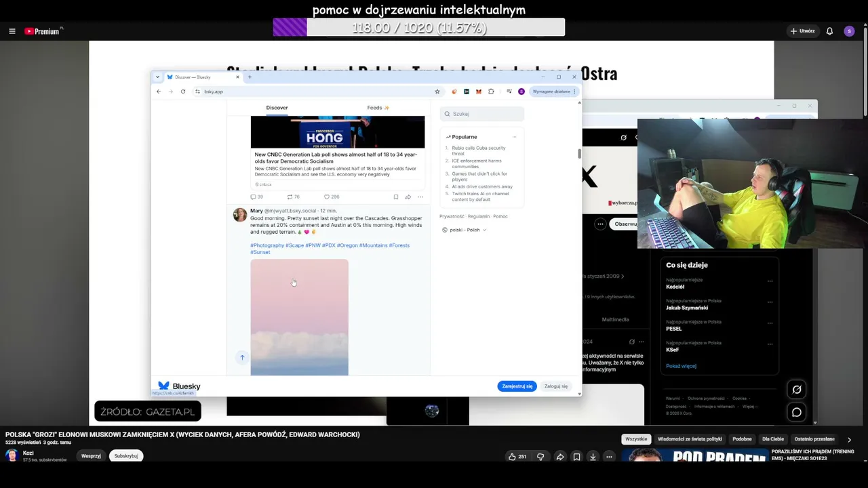Switch to the Feeds tab
This screenshot has width=868, height=488.
pyautogui.click(x=378, y=108)
